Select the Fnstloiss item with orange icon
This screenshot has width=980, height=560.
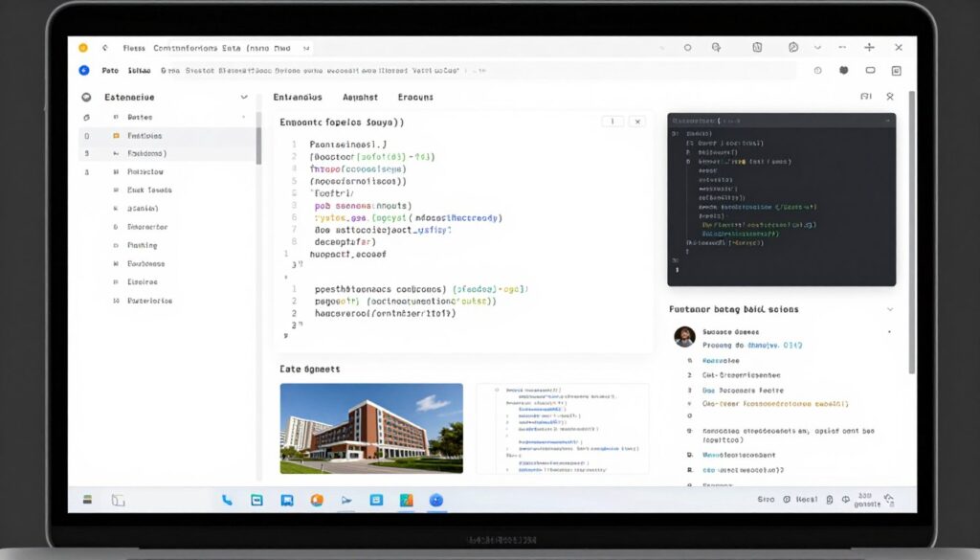(x=144, y=136)
